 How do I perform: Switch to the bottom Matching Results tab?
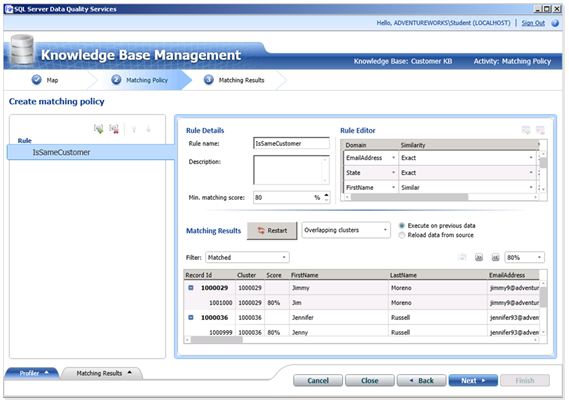[x=102, y=373]
